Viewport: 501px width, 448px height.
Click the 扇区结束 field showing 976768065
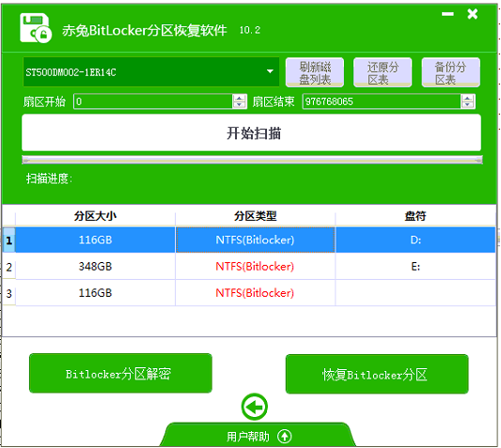point(382,101)
